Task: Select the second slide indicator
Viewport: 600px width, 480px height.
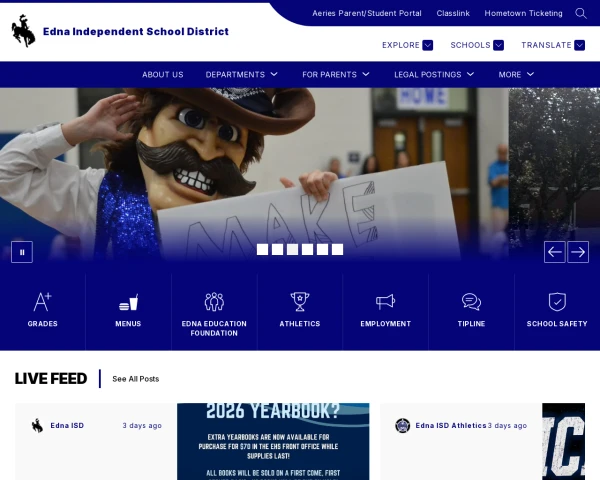Action: pyautogui.click(x=277, y=250)
